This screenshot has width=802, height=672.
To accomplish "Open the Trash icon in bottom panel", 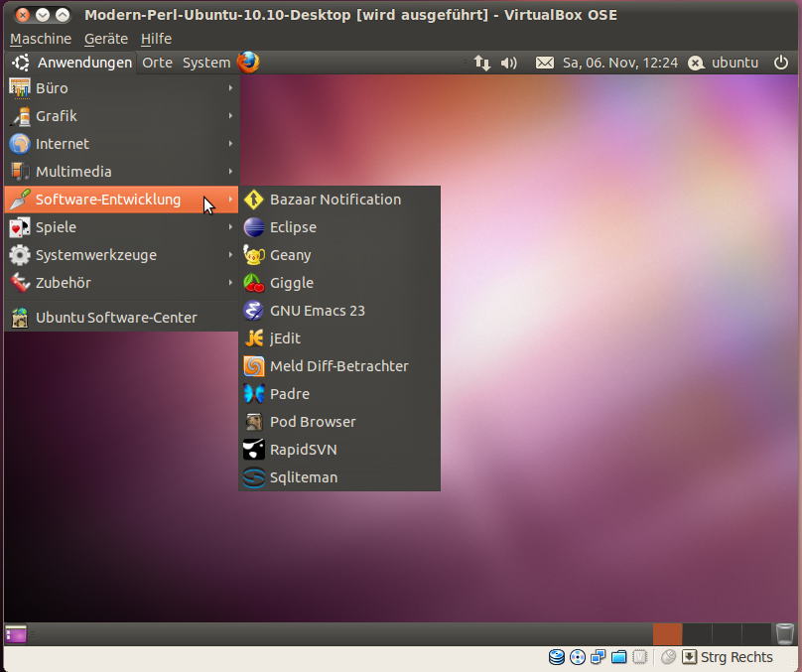I will pos(784,633).
